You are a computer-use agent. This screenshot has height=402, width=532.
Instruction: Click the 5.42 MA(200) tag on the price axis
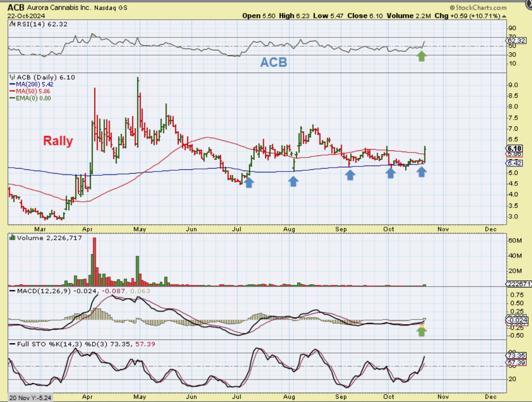(x=514, y=163)
